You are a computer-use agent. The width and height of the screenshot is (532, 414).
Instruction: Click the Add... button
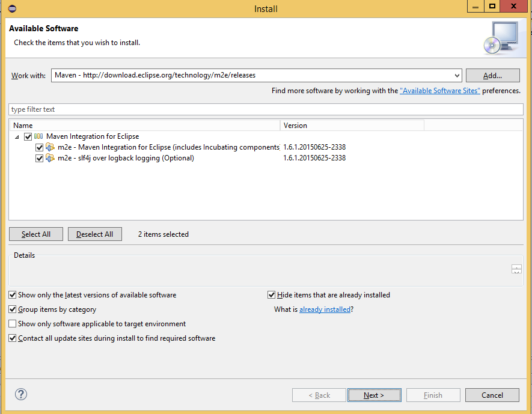pos(492,75)
